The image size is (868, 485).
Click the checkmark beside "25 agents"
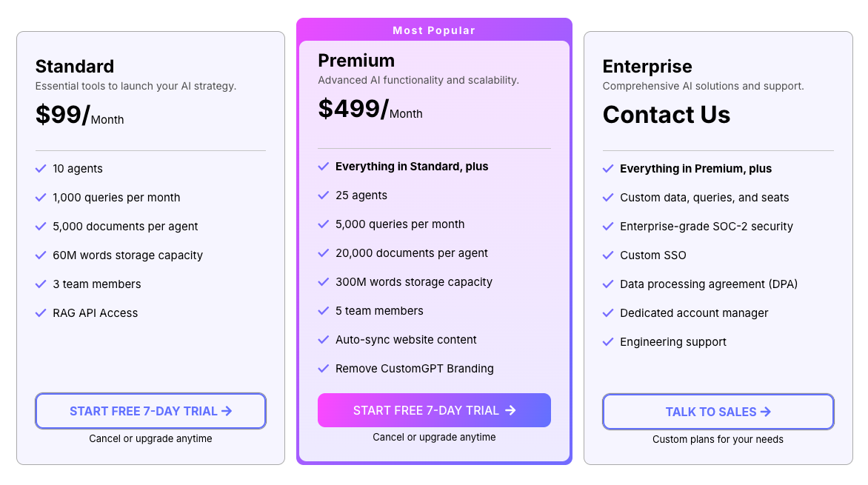[x=324, y=195]
